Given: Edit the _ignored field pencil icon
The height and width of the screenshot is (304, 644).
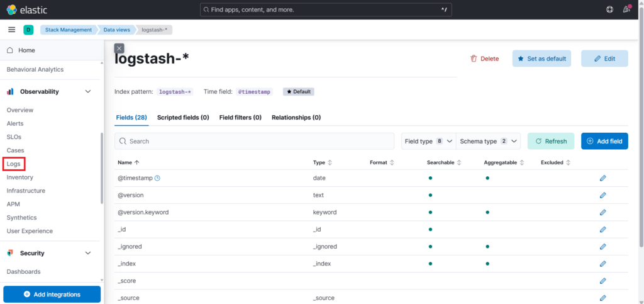Looking at the screenshot, I should point(602,247).
